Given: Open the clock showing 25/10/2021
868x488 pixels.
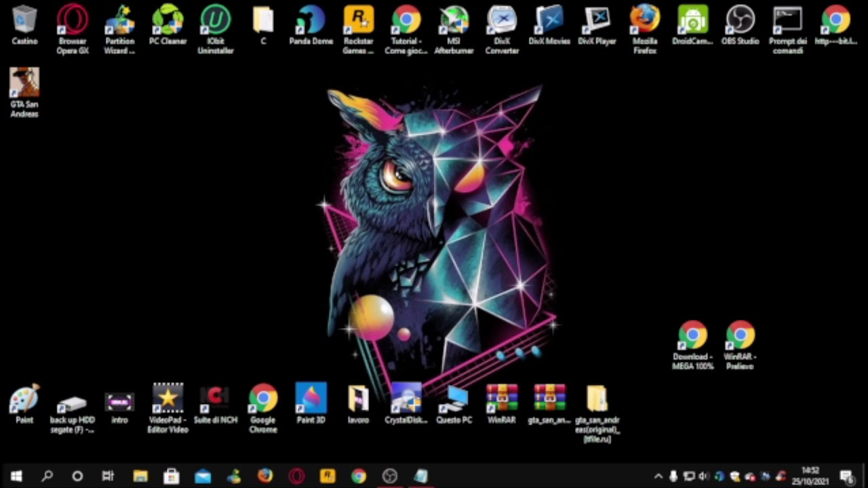Looking at the screenshot, I should click(810, 476).
